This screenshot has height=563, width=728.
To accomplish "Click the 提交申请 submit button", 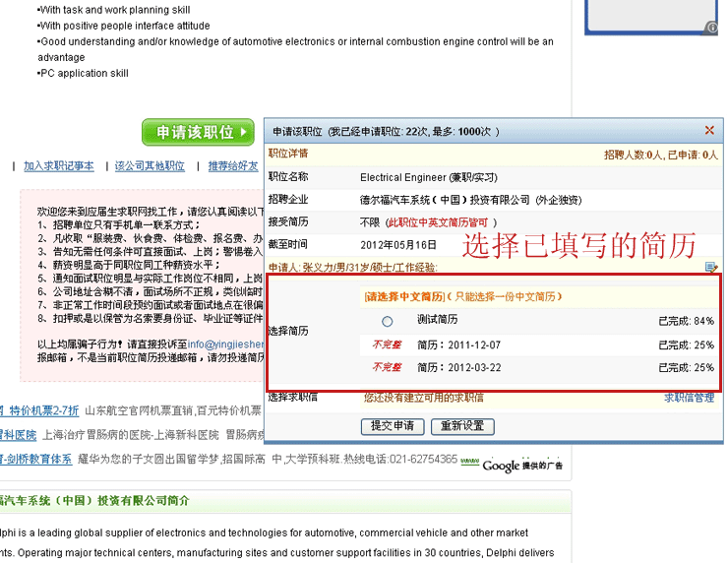I will (x=393, y=426).
